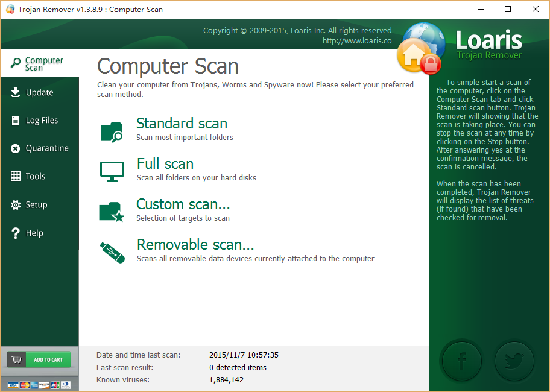Open the Quarantine section

40,148
